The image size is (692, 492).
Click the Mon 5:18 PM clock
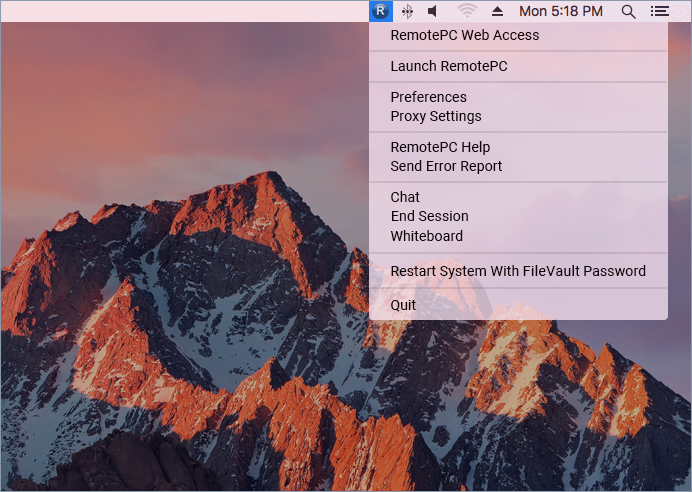click(x=561, y=11)
